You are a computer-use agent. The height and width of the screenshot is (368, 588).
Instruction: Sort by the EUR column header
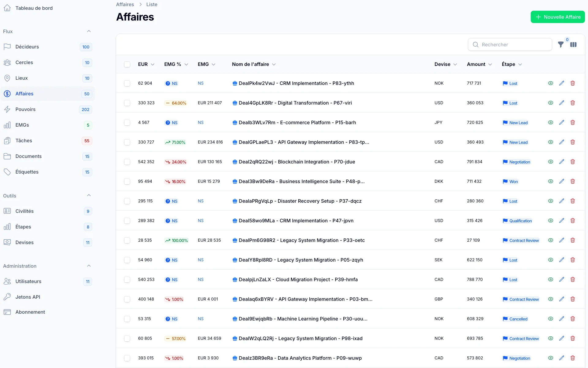[146, 64]
